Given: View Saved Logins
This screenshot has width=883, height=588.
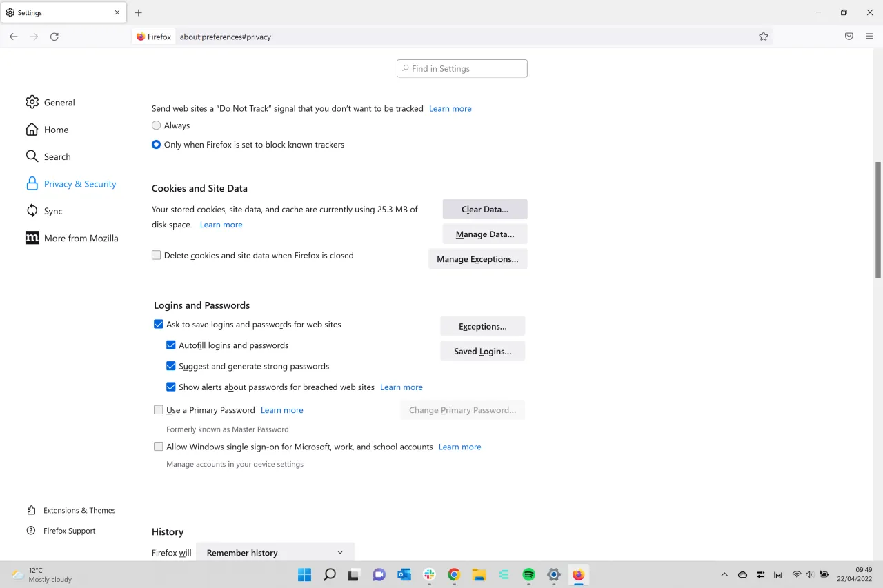Looking at the screenshot, I should pos(483,351).
